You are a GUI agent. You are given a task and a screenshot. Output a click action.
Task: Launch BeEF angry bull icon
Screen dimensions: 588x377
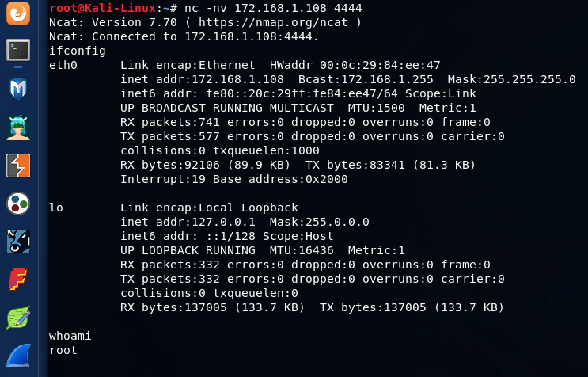pos(18,242)
